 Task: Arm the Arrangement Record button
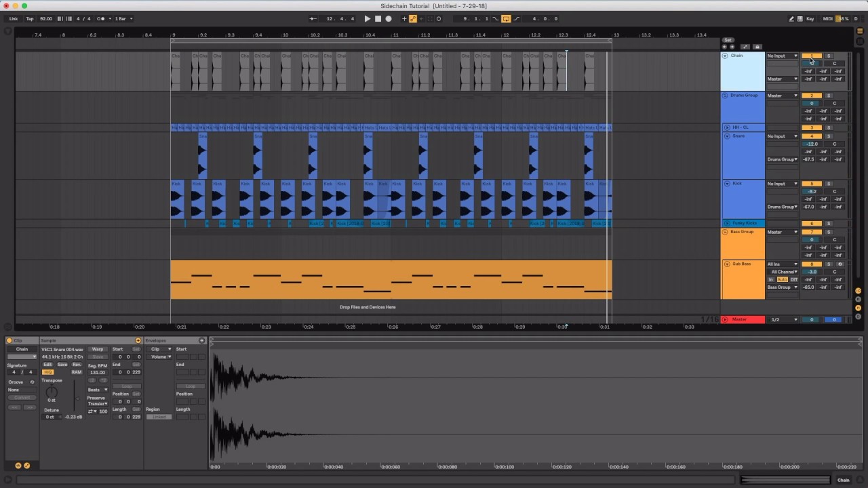pos(389,19)
